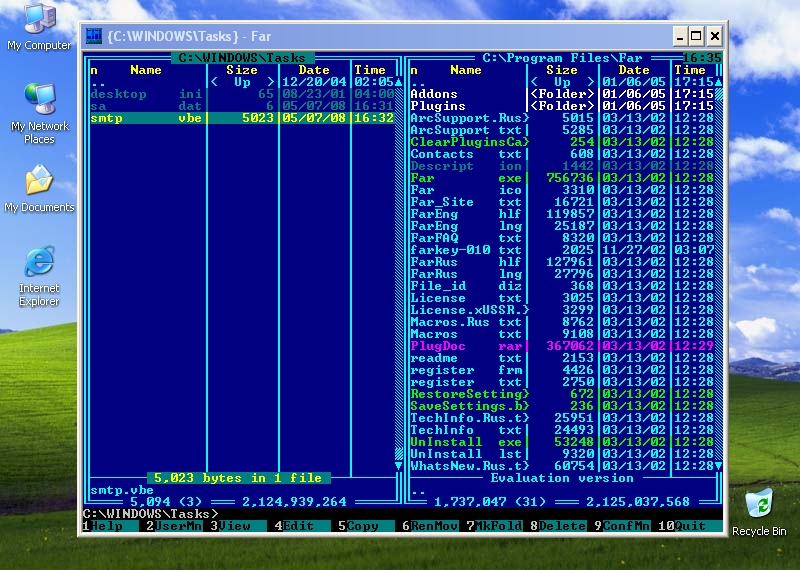Click 10 Quit function key
The width and height of the screenshot is (800, 570).
(x=690, y=526)
